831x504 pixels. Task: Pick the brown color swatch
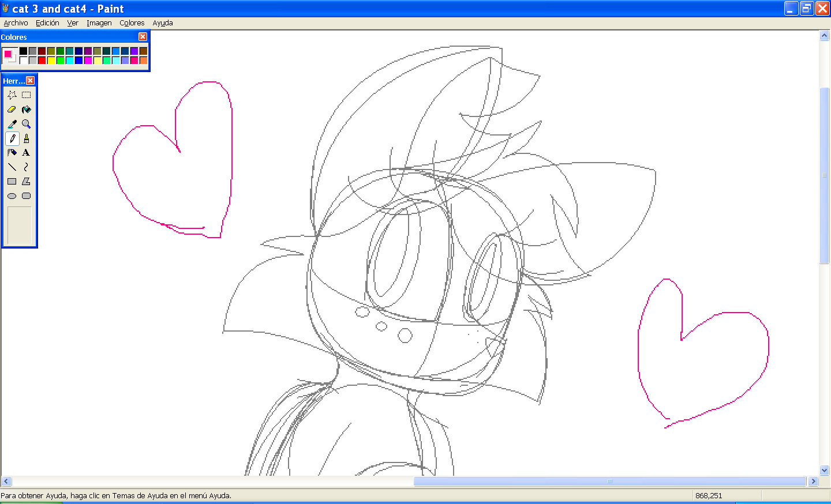(x=144, y=51)
